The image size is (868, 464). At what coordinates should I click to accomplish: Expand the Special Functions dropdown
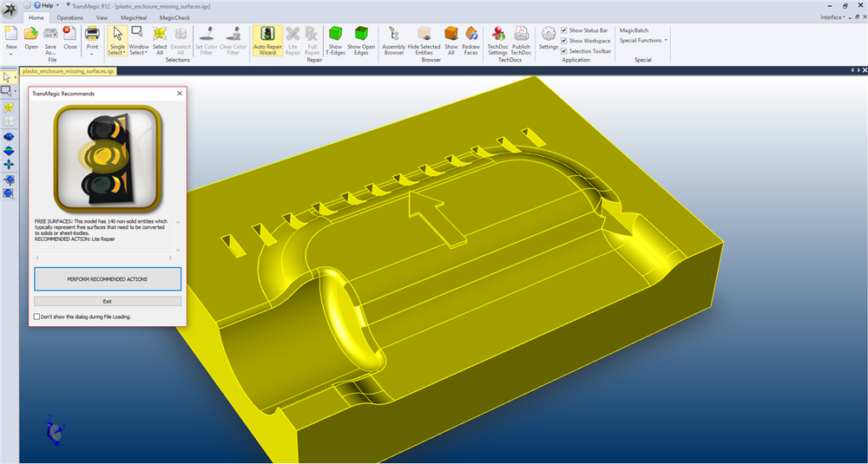tap(643, 41)
